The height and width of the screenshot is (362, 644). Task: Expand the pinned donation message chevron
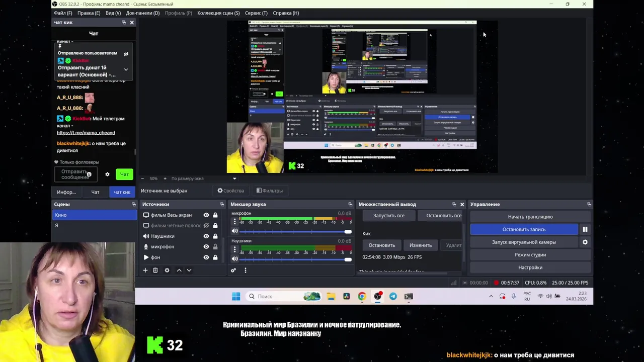[126, 70]
